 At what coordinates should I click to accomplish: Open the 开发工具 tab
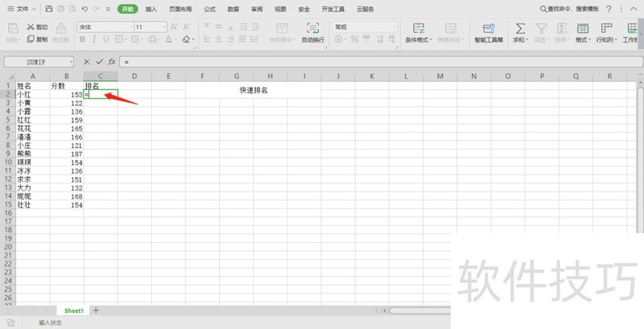333,9
